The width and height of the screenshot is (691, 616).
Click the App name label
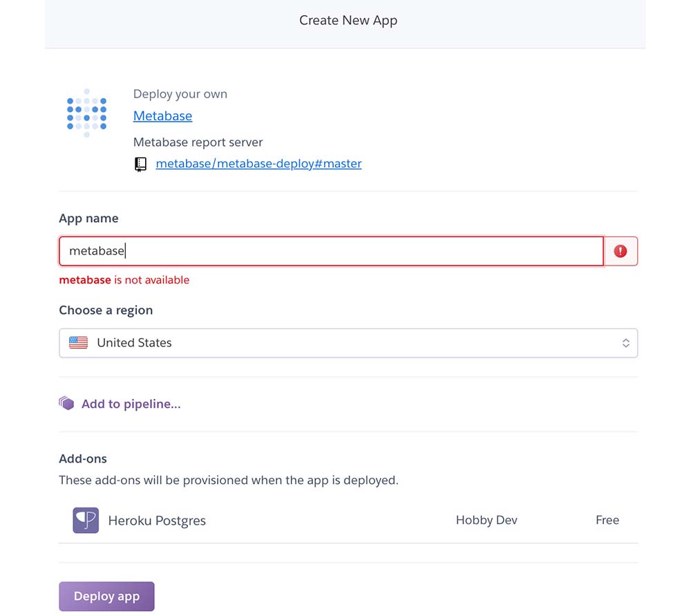click(88, 218)
